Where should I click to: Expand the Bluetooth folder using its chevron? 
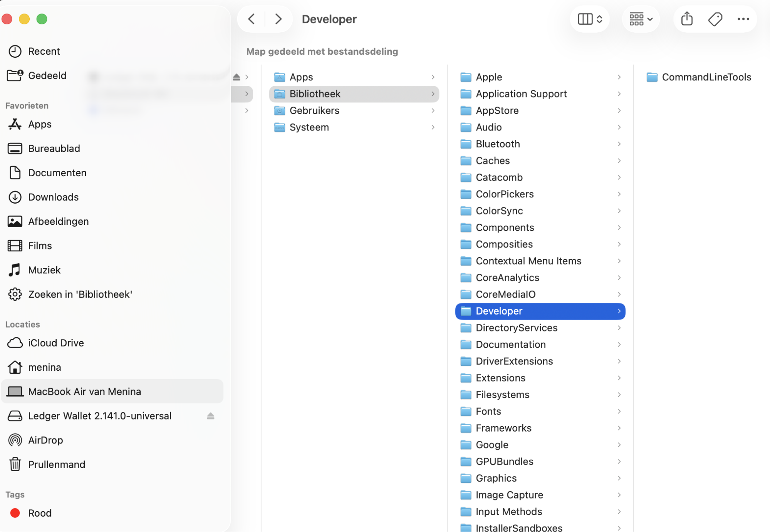619,144
